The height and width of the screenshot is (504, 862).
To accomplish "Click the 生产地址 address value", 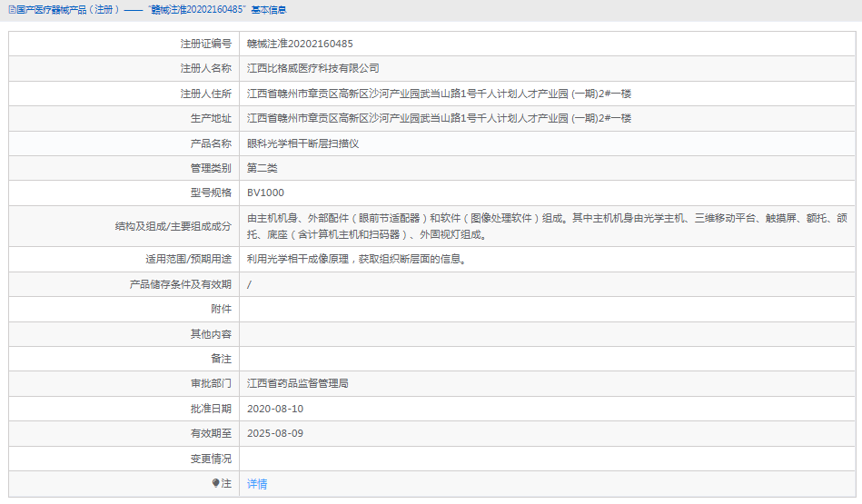I will pyautogui.click(x=439, y=118).
